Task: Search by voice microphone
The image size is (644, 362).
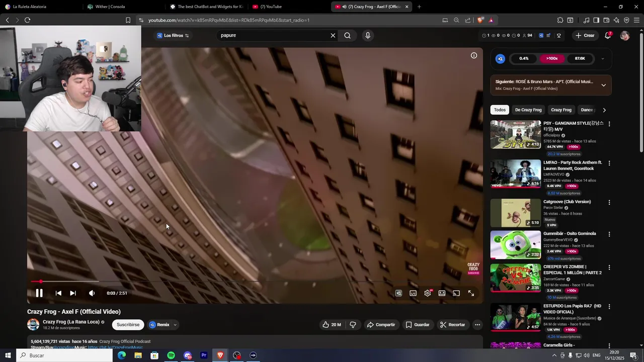Action: point(368,36)
